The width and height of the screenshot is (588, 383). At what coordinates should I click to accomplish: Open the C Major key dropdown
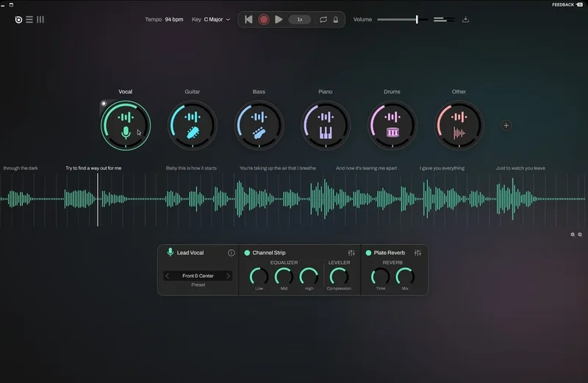click(x=217, y=20)
